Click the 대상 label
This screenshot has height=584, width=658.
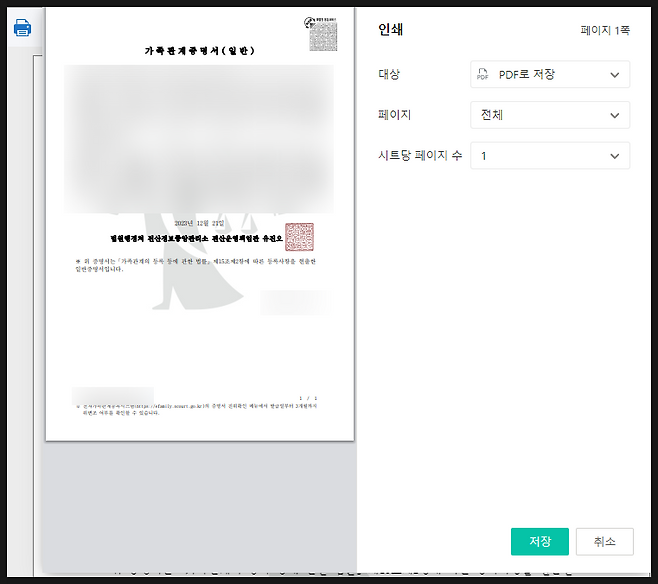click(x=389, y=75)
